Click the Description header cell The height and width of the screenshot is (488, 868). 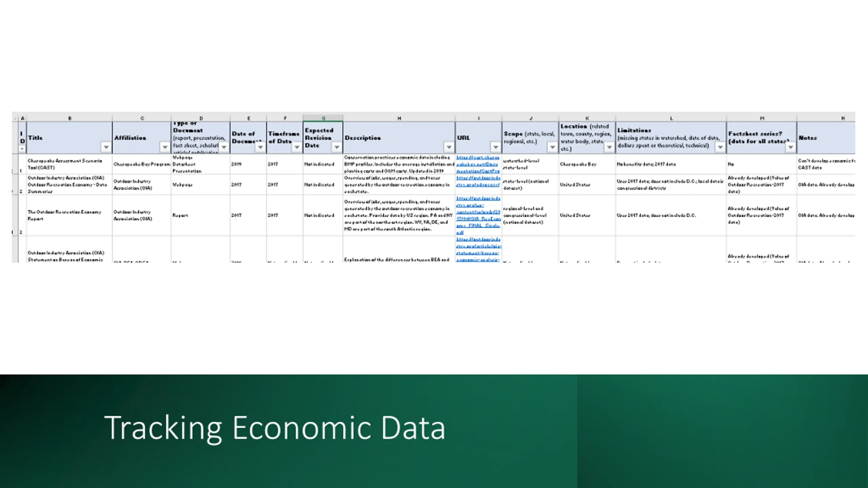coord(399,138)
